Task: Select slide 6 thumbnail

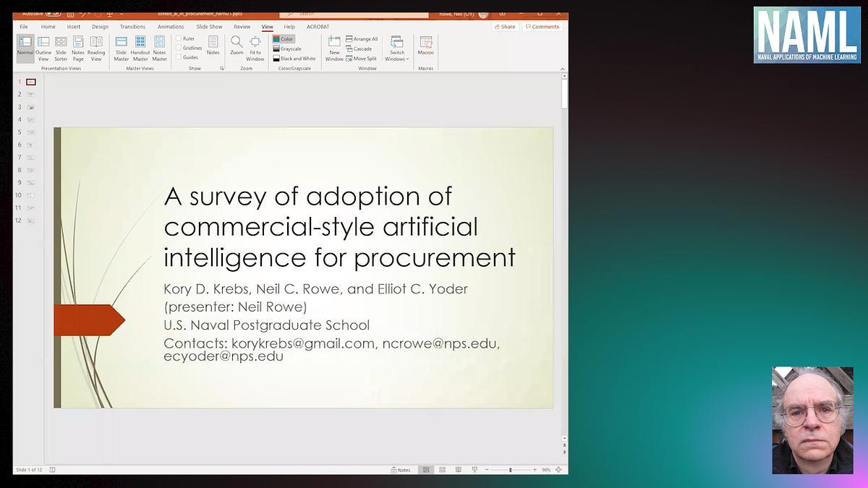Action: click(31, 145)
